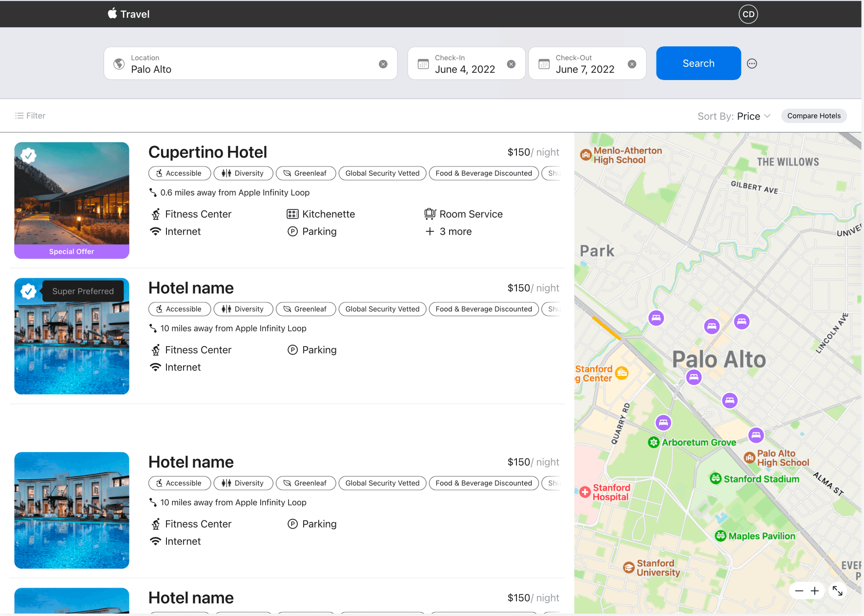Click the distance route icon for Cupertino Hotel
Viewport: 864px width, 616px height.
click(153, 193)
